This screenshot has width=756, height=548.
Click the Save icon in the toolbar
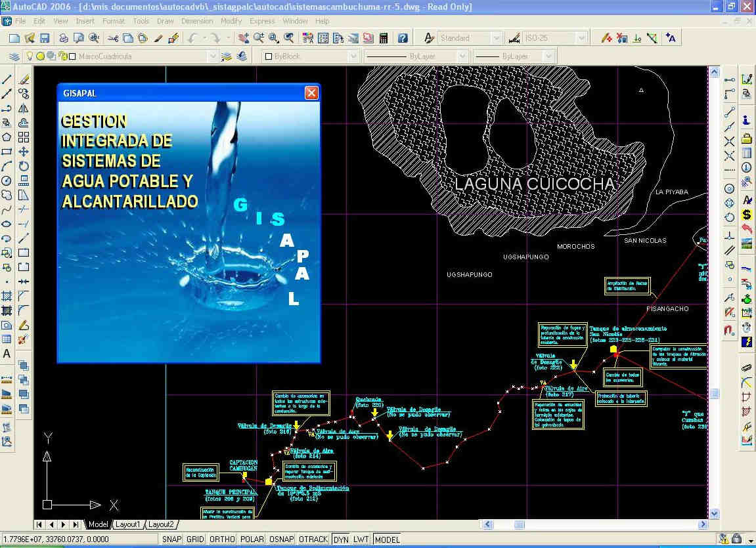(45, 38)
